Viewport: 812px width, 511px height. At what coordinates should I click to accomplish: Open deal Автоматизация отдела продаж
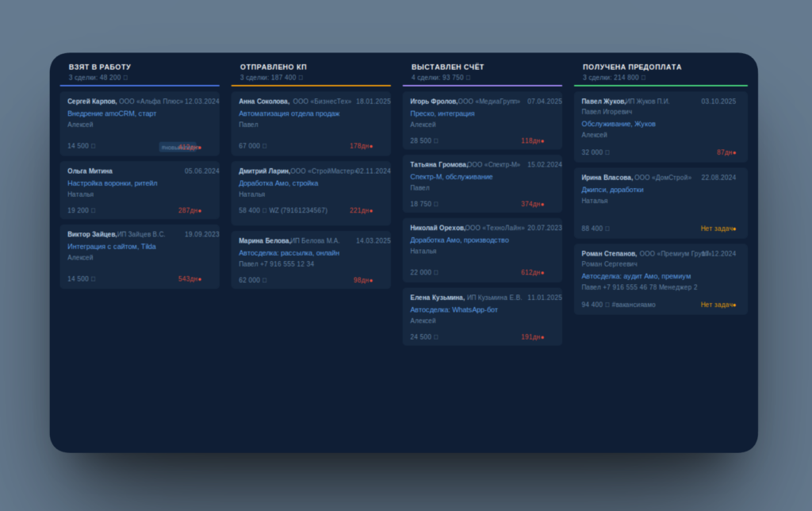289,113
